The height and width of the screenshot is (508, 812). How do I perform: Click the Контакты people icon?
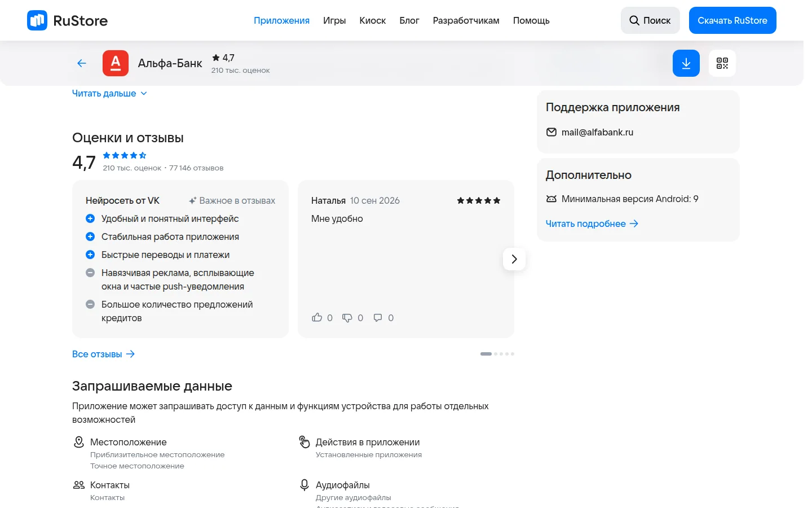click(x=79, y=485)
